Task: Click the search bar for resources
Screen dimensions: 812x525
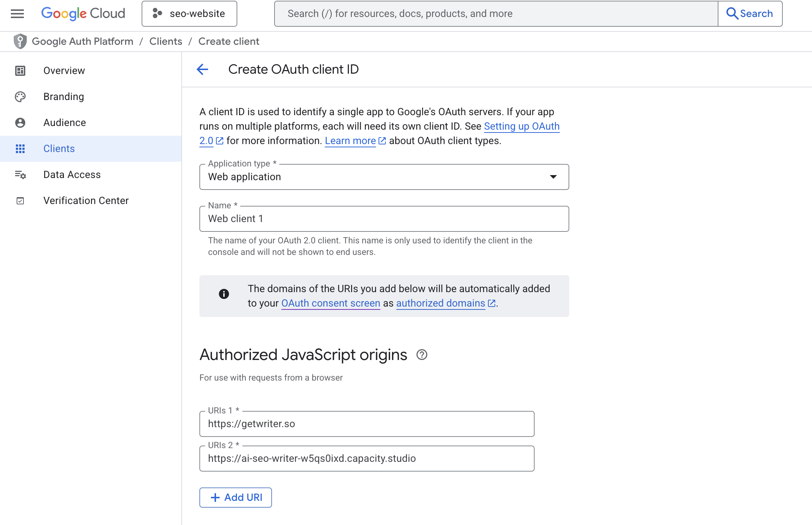Action: click(496, 14)
